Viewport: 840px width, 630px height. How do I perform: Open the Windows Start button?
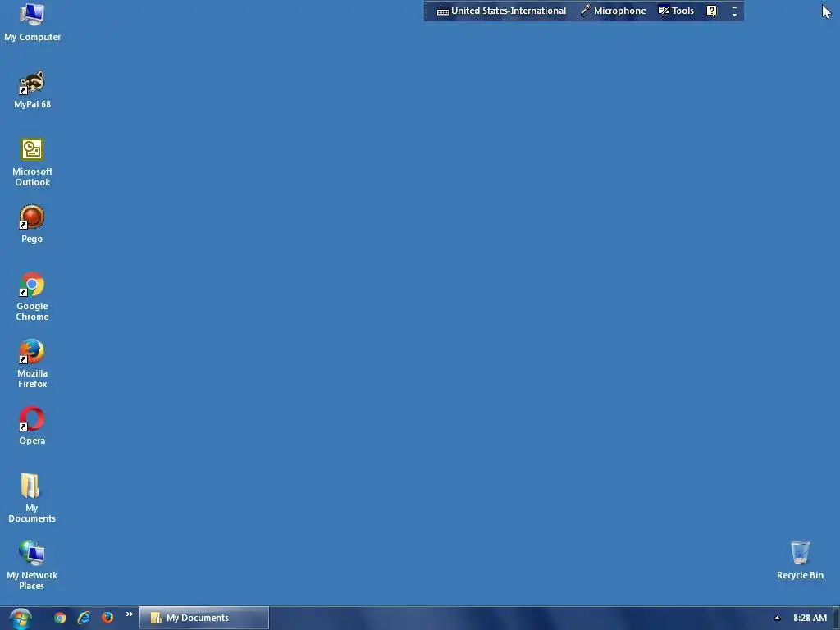[x=21, y=619]
